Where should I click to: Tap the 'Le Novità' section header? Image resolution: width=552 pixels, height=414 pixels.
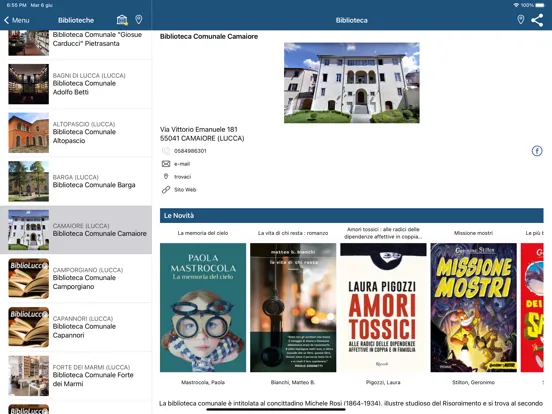pyautogui.click(x=352, y=215)
